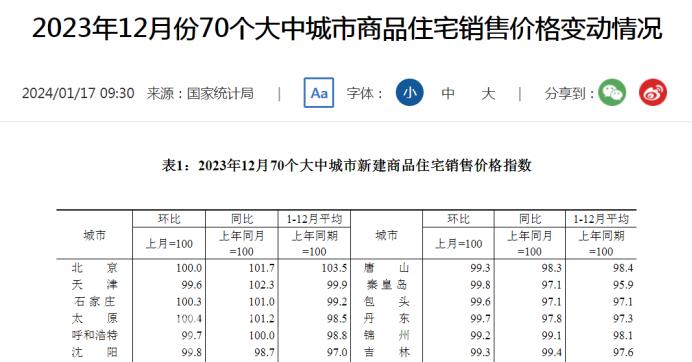This screenshot has width=692, height=362.
Task: Click 吉林's 99.4 year-on-year value
Action: coord(552,352)
